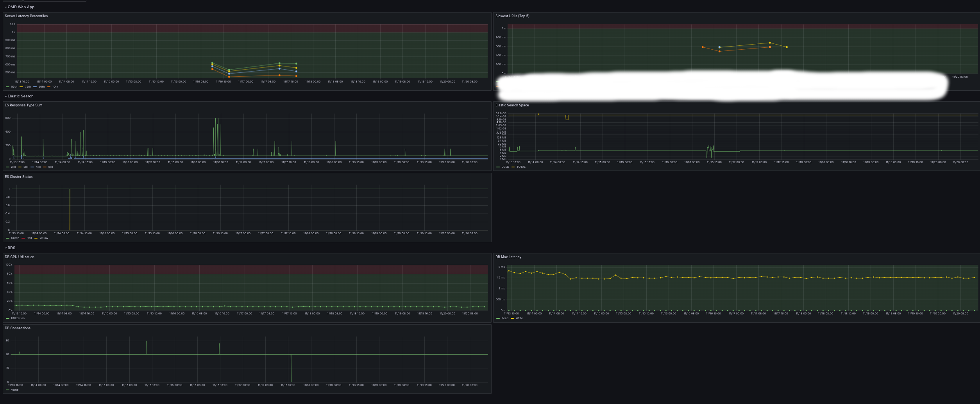Open Slowest URI's (Top 5) panel menu
980x404 pixels.
click(x=512, y=16)
